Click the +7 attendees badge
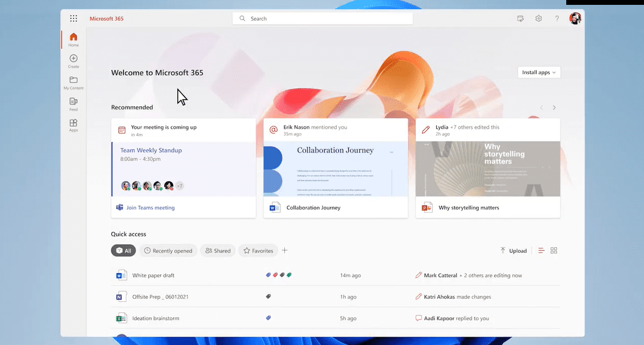Screen dimensions: 644x345 (x=179, y=186)
